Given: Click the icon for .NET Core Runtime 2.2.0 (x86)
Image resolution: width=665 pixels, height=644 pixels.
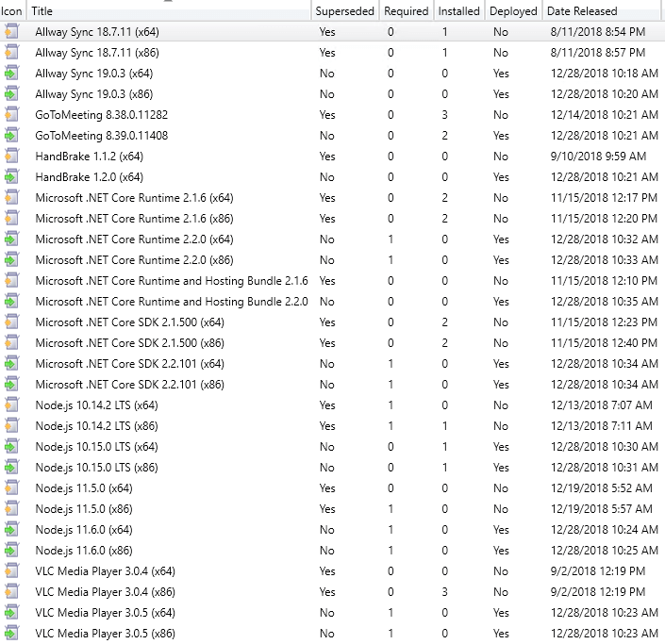Looking at the screenshot, I should [x=12, y=260].
